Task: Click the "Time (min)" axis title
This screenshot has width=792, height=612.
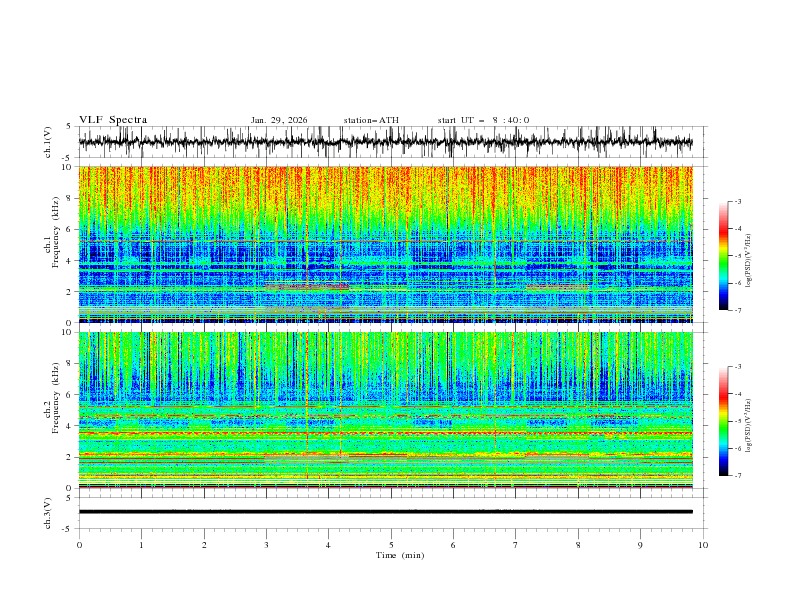Action: [x=400, y=555]
